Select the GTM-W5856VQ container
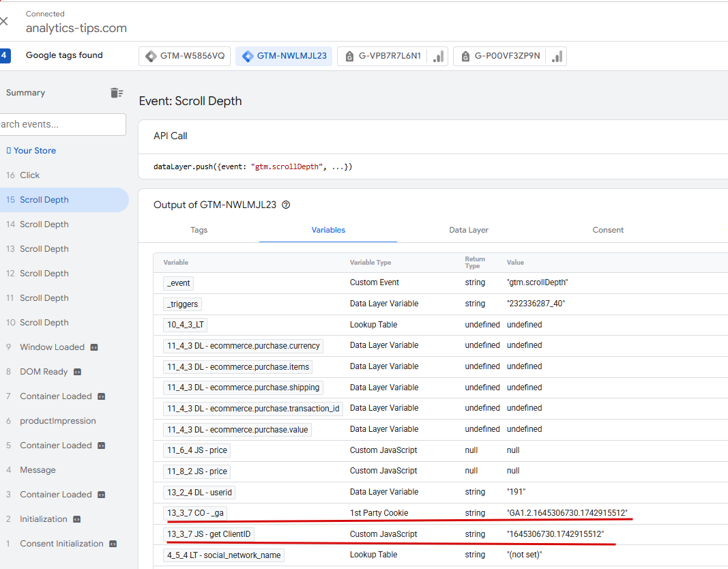This screenshot has width=728, height=569. pyautogui.click(x=184, y=56)
